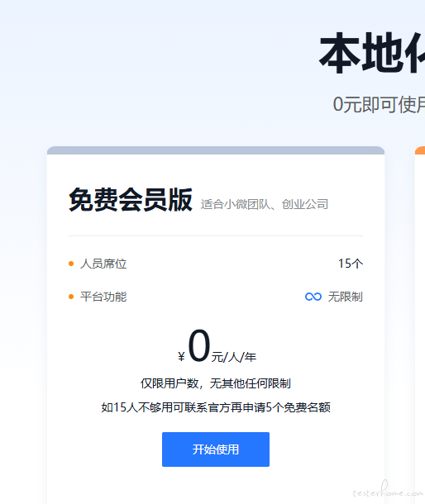
Task: Click the ¥ currency symbol
Action: pyautogui.click(x=181, y=356)
